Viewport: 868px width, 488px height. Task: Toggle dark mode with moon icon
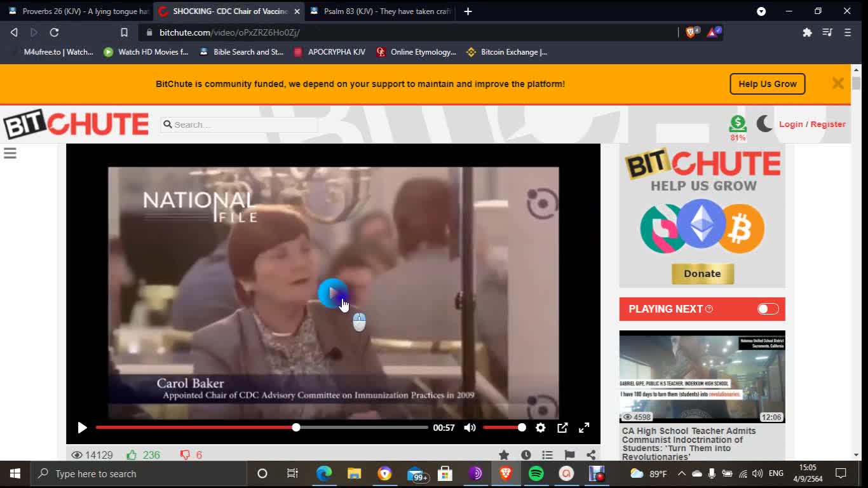[764, 123]
